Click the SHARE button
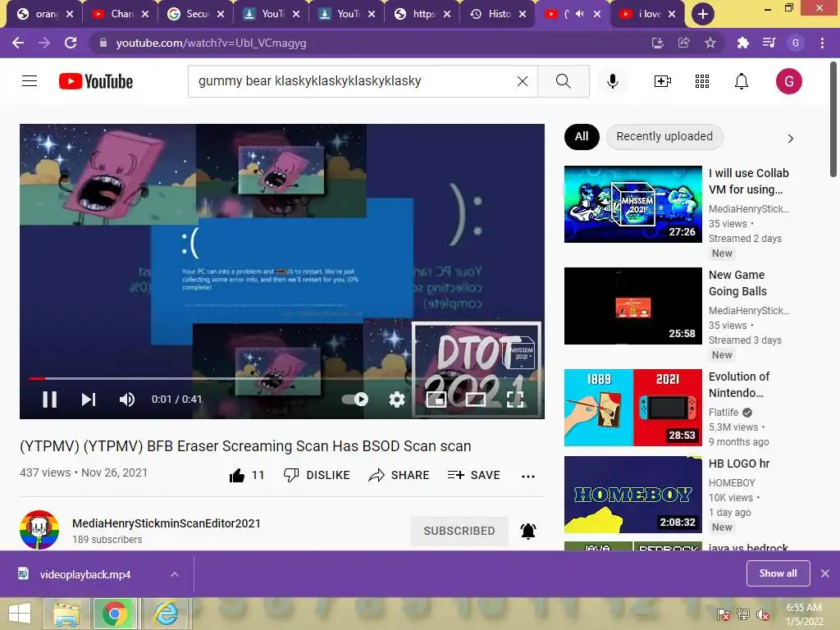 pos(399,475)
